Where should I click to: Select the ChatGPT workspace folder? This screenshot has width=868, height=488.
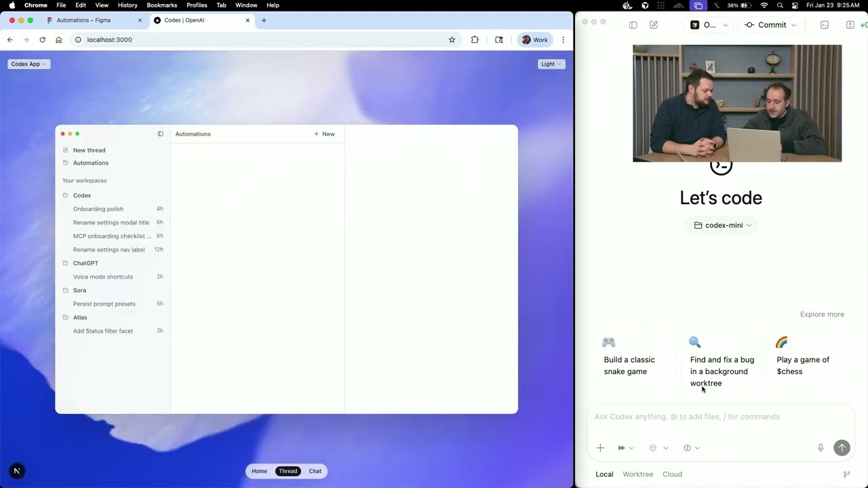pos(85,263)
